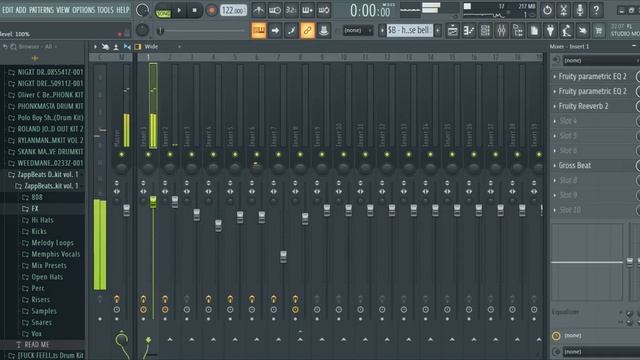Toggle typing keyboard to piano icon
Screen dimensions: 640x360
point(259,31)
